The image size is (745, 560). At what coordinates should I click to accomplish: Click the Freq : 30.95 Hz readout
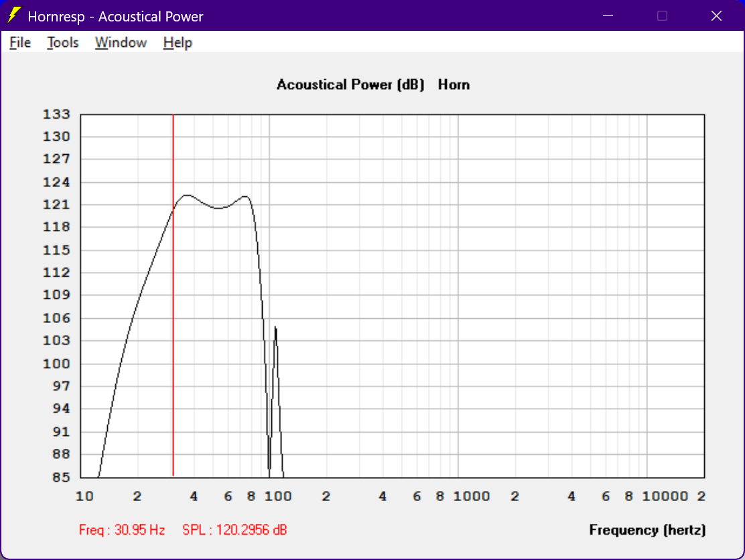(x=122, y=530)
